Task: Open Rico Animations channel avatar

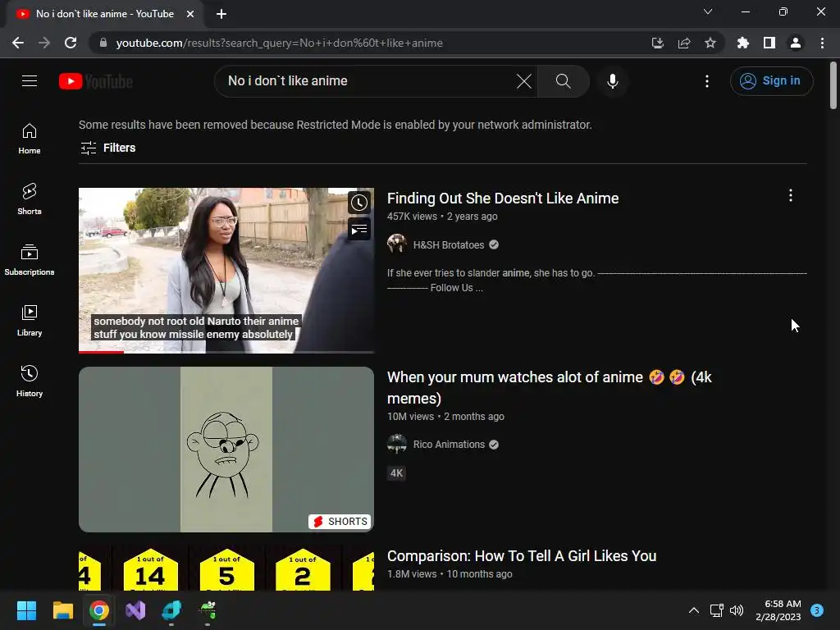Action: [x=397, y=444]
